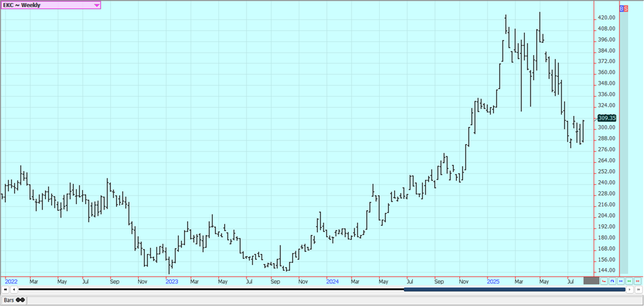Image resolution: width=644 pixels, height=306 pixels.
Task: Click the 2022 year label on time axis
Action: coord(10,281)
